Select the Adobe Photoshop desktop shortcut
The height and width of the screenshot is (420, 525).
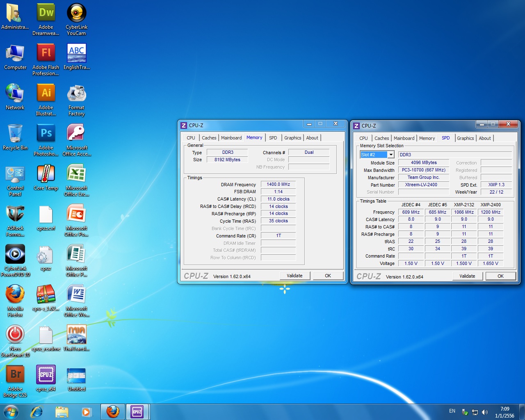point(46,134)
